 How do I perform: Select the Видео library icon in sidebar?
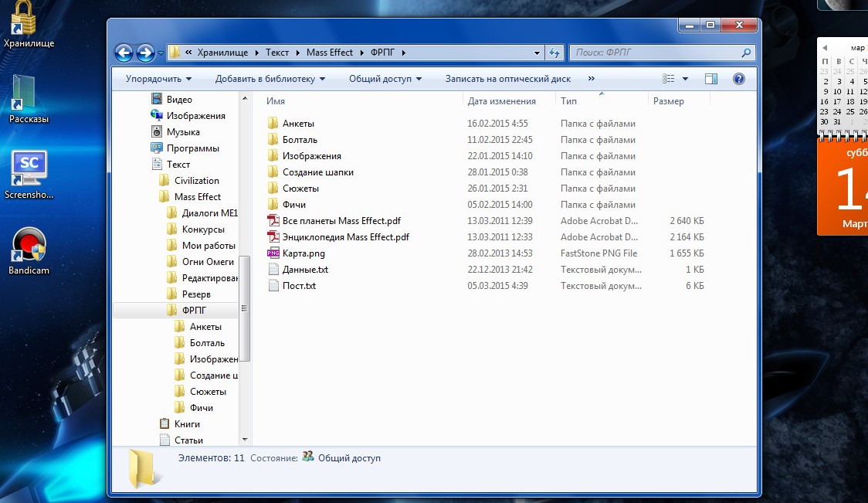pos(157,99)
